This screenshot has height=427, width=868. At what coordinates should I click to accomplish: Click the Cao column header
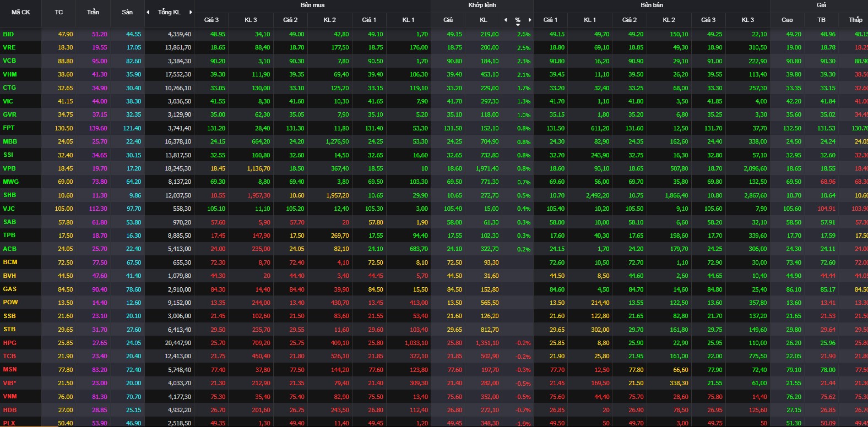pos(787,20)
